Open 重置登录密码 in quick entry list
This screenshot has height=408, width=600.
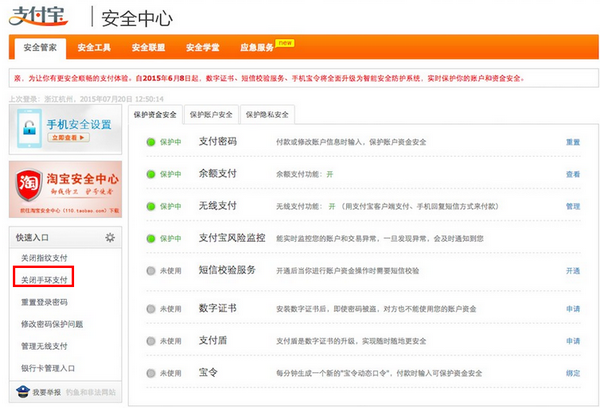[44, 302]
